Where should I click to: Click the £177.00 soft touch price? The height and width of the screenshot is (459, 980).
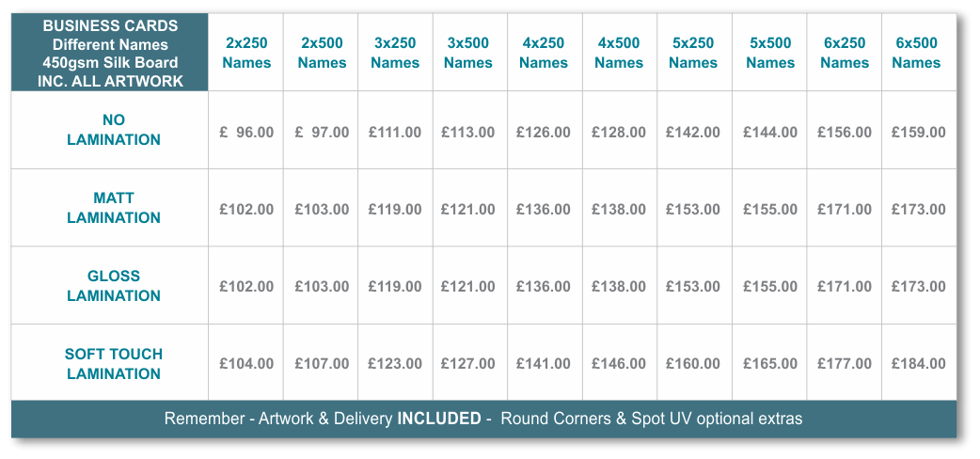pos(845,363)
